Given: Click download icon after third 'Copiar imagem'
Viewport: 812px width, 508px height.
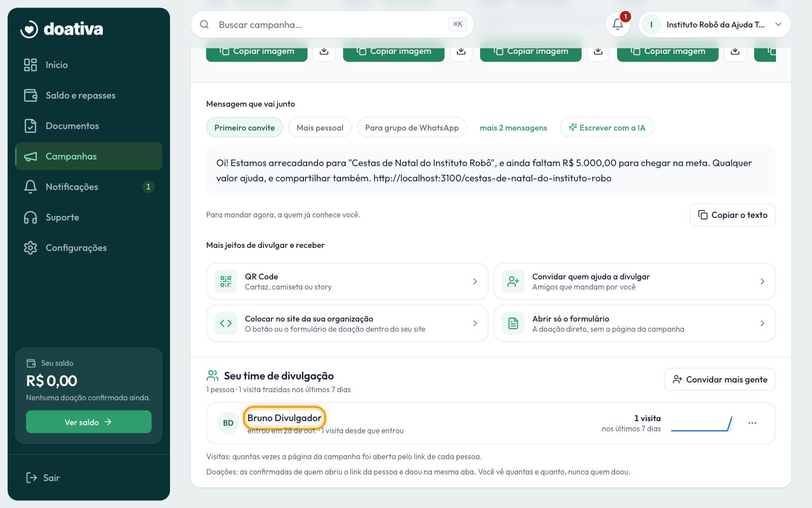Looking at the screenshot, I should click(598, 51).
